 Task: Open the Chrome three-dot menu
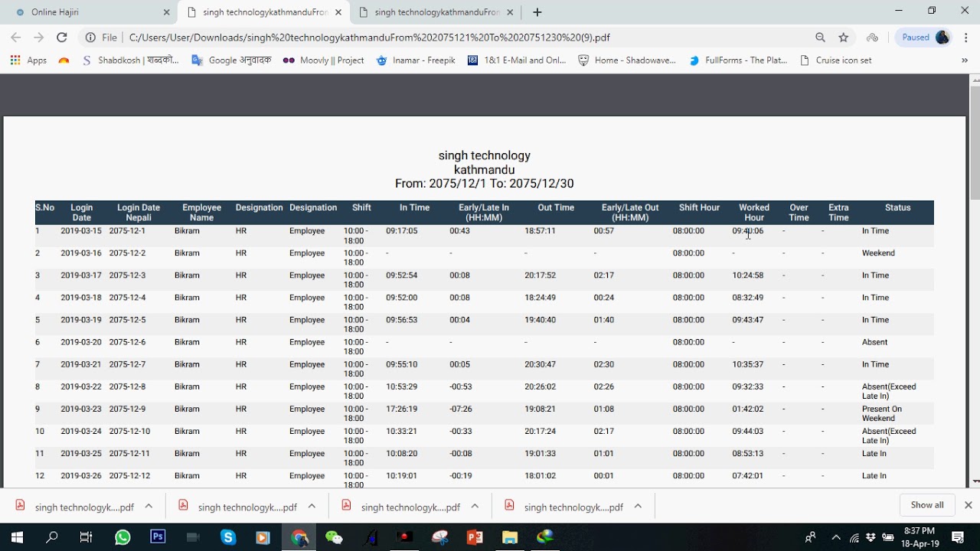(965, 37)
